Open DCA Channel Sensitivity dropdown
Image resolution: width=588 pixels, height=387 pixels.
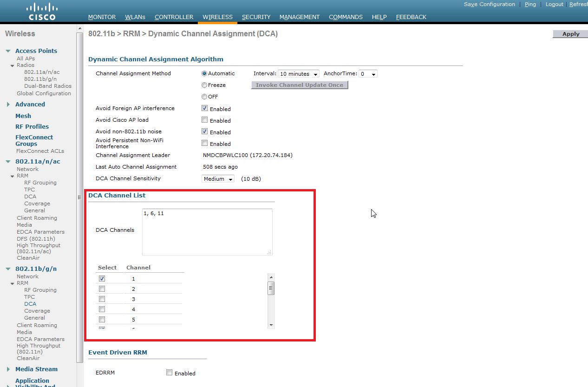[218, 179]
